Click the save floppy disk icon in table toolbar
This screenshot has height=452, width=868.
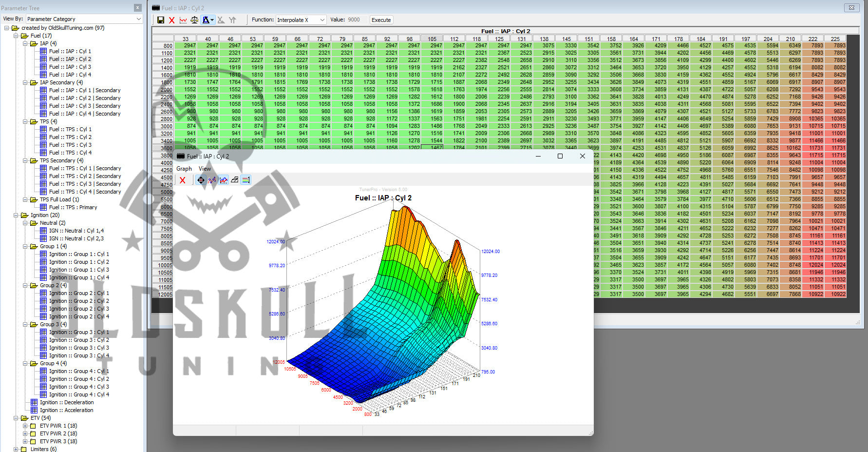tap(161, 20)
